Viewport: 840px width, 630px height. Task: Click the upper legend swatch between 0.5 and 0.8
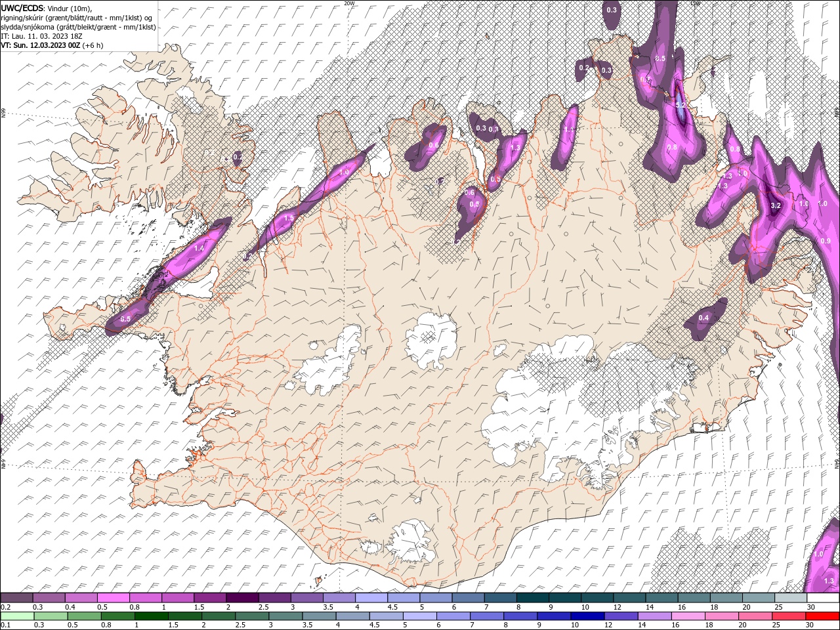(x=114, y=598)
